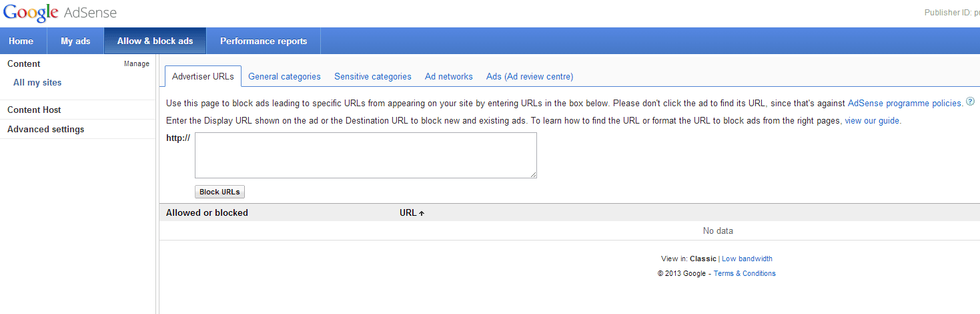Open the My ads tab

pyautogui.click(x=75, y=41)
